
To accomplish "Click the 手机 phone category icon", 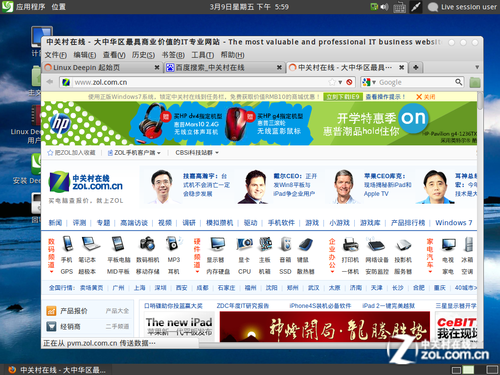I will (68, 244).
